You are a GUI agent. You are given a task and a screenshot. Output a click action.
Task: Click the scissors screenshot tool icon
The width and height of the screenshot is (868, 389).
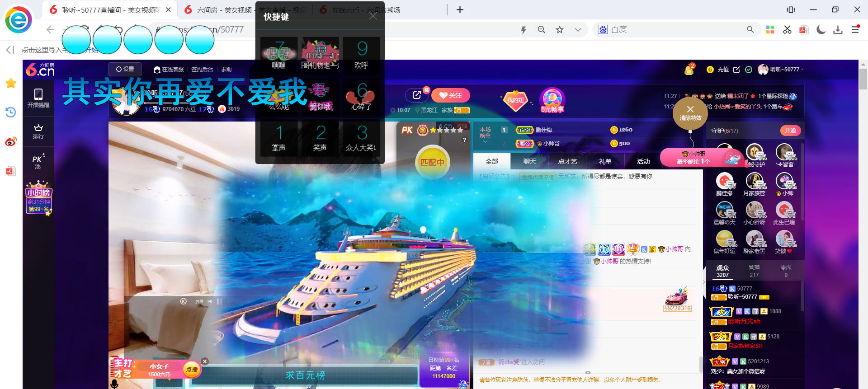(x=787, y=30)
